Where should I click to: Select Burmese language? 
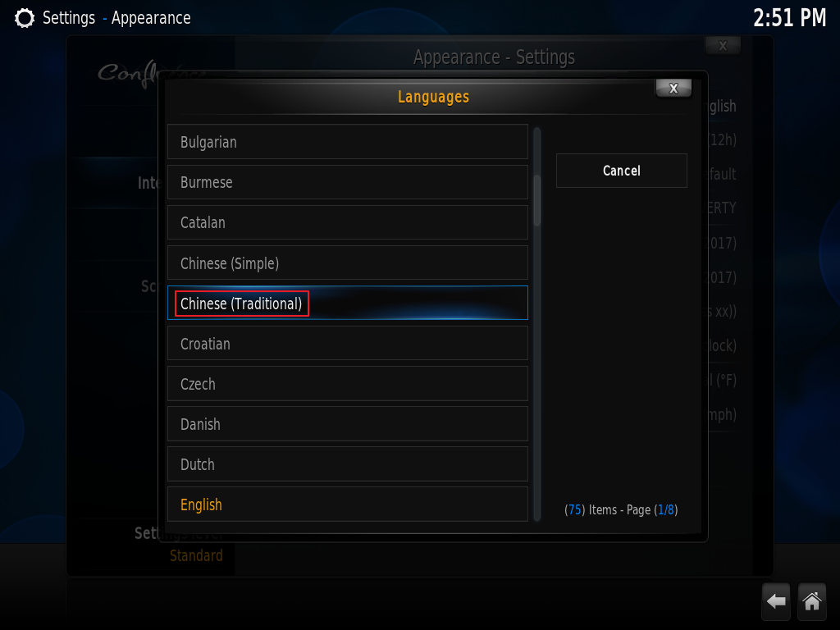point(348,182)
